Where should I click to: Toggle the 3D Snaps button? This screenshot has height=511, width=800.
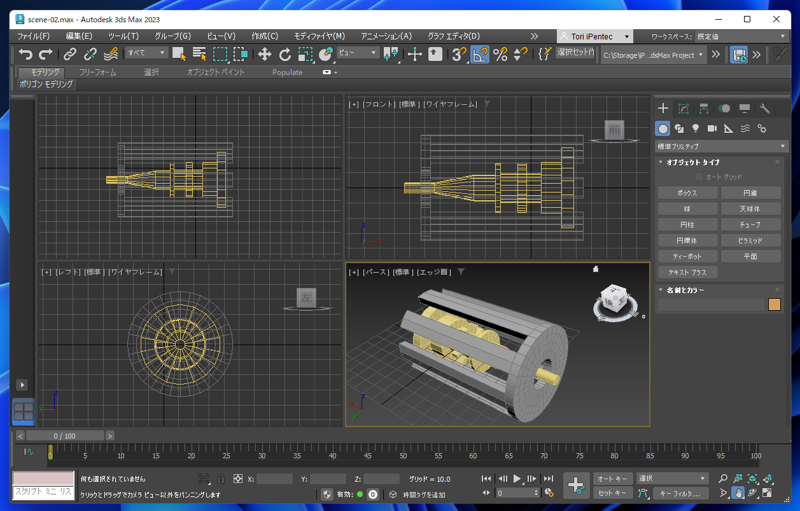459,54
